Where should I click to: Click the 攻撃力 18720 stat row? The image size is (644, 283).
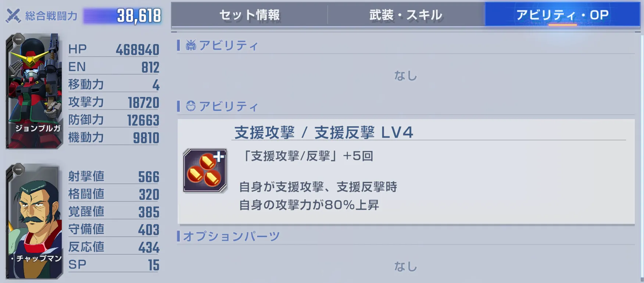[114, 102]
